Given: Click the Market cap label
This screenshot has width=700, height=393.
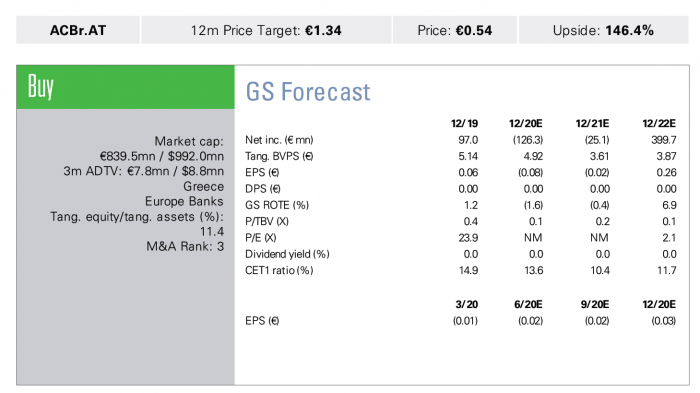Looking at the screenshot, I should 189,142.
